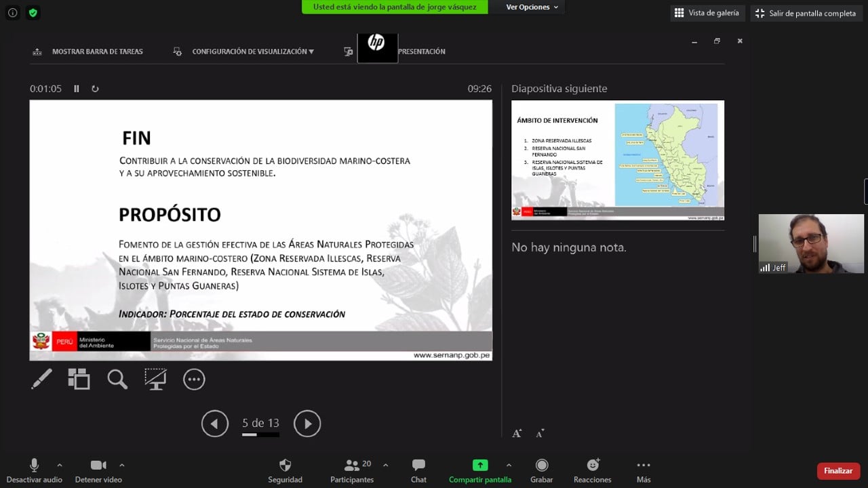868x488 pixels.
Task: Mute microphone with Desactivar audio
Action: click(34, 470)
